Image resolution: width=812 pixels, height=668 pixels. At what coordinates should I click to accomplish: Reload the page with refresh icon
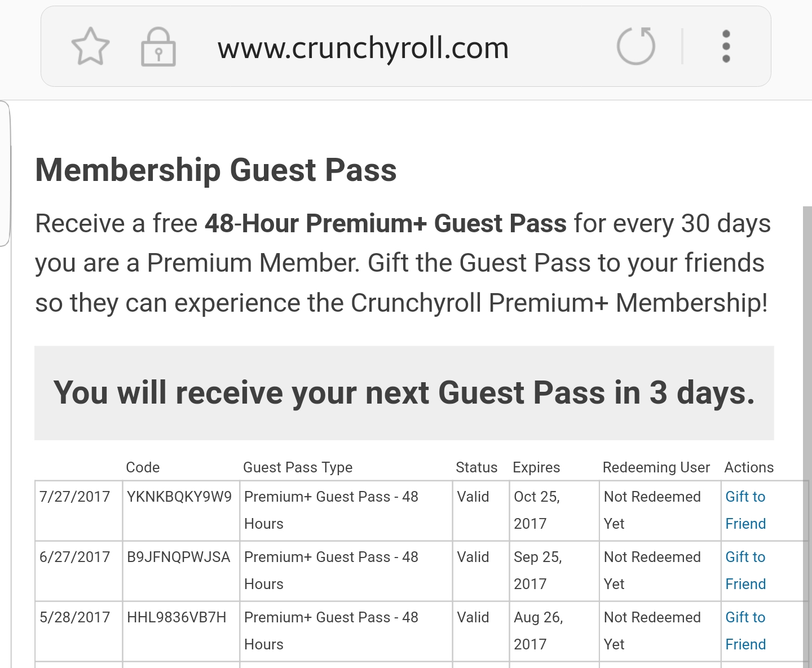click(x=636, y=46)
